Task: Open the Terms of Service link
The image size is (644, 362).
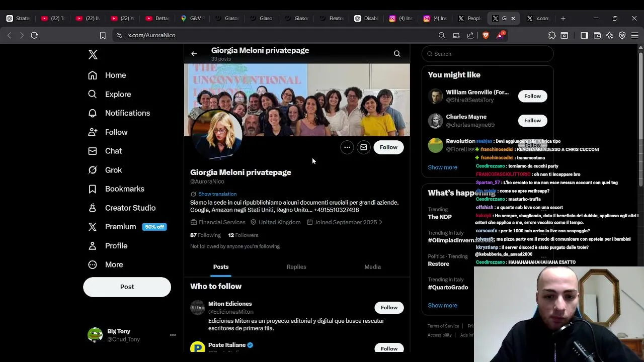Action: click(x=443, y=326)
